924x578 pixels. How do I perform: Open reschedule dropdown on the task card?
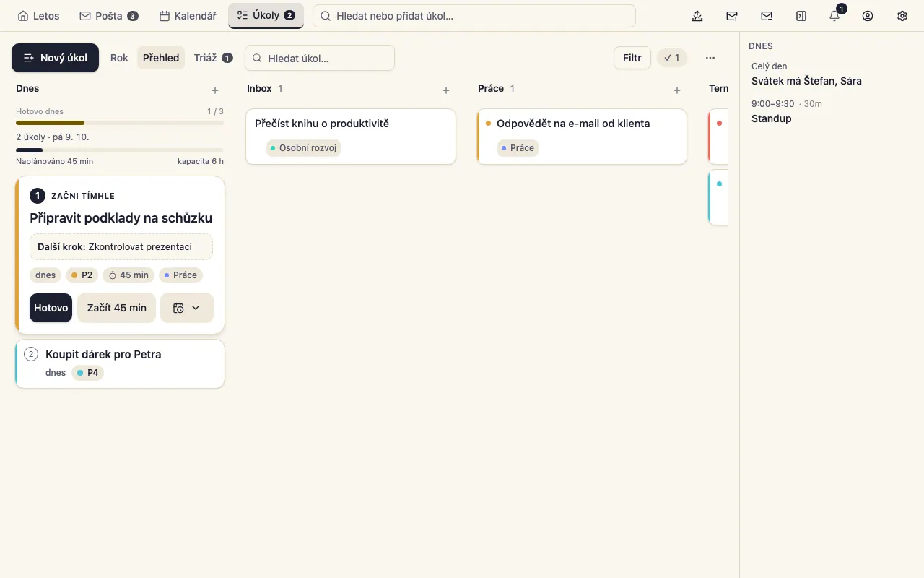pyautogui.click(x=187, y=308)
